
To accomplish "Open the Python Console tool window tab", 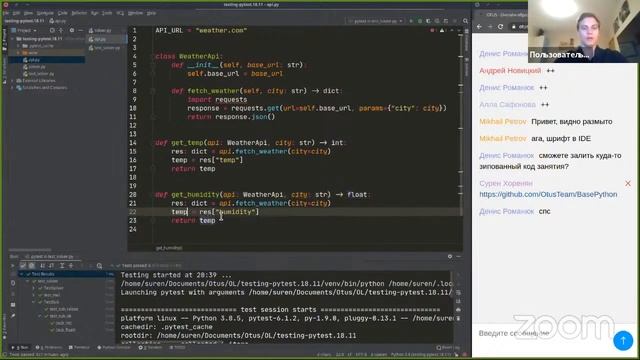I will (114, 348).
